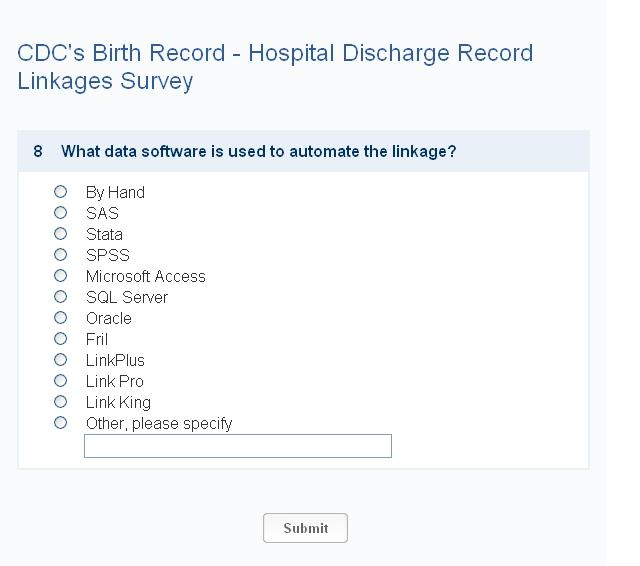The height and width of the screenshot is (566, 640).
Task: Select the By Hand radio button
Action: [x=60, y=191]
